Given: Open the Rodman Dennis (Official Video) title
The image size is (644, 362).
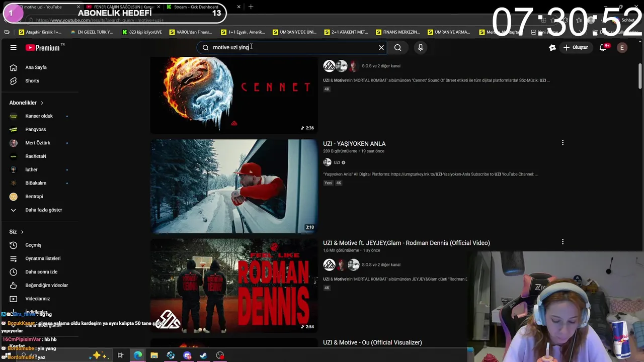Looking at the screenshot, I should click(407, 243).
